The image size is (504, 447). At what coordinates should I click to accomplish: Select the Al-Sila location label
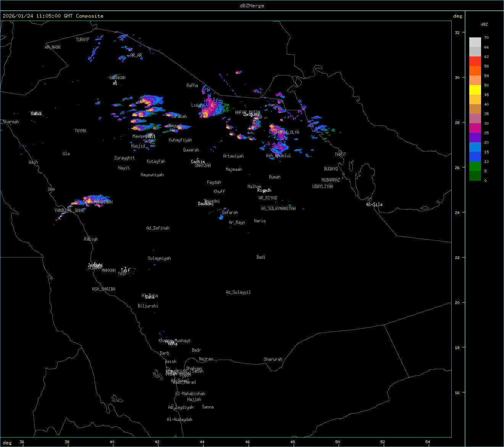click(x=374, y=204)
